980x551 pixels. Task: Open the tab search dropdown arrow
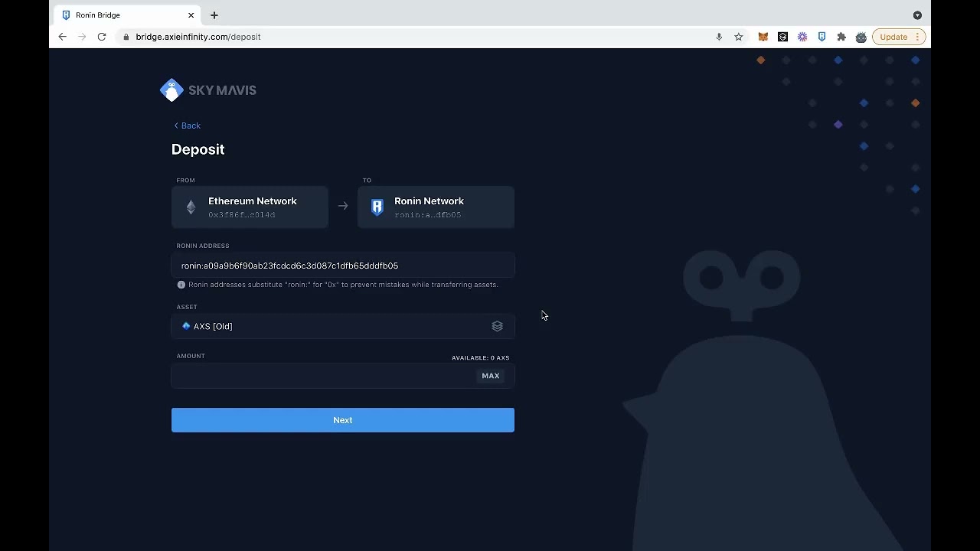point(917,15)
